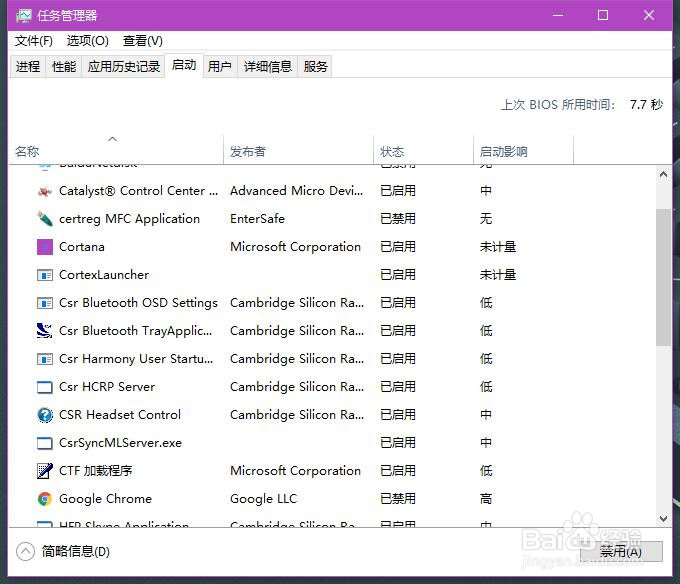Sort by the 状态 column header

(423, 150)
